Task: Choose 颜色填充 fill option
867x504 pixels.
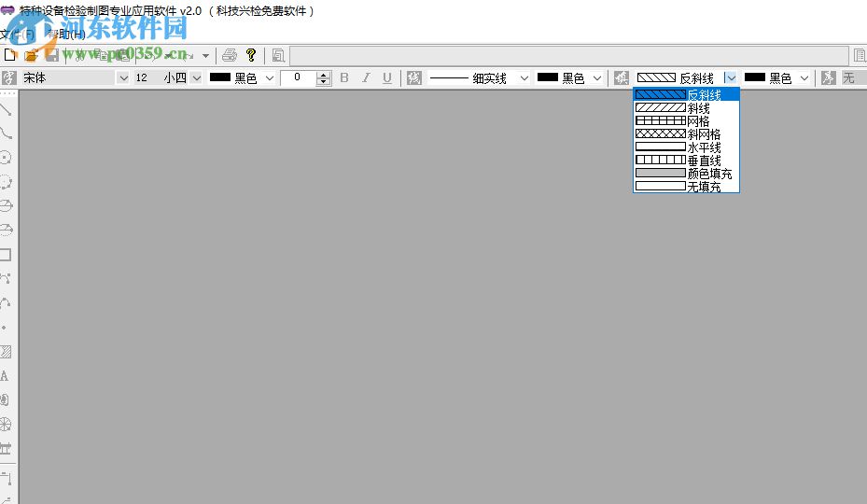Action: click(686, 174)
